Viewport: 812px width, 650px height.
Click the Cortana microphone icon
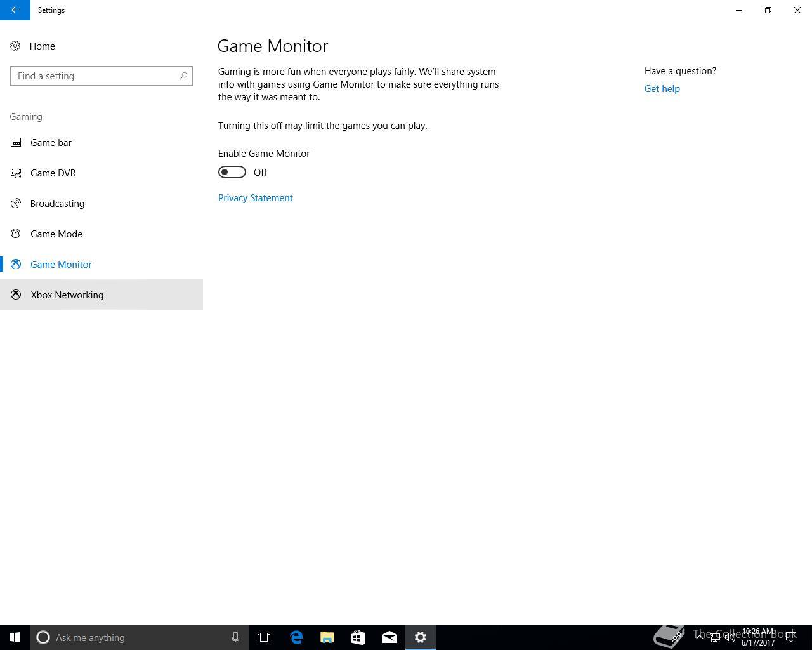pyautogui.click(x=235, y=637)
